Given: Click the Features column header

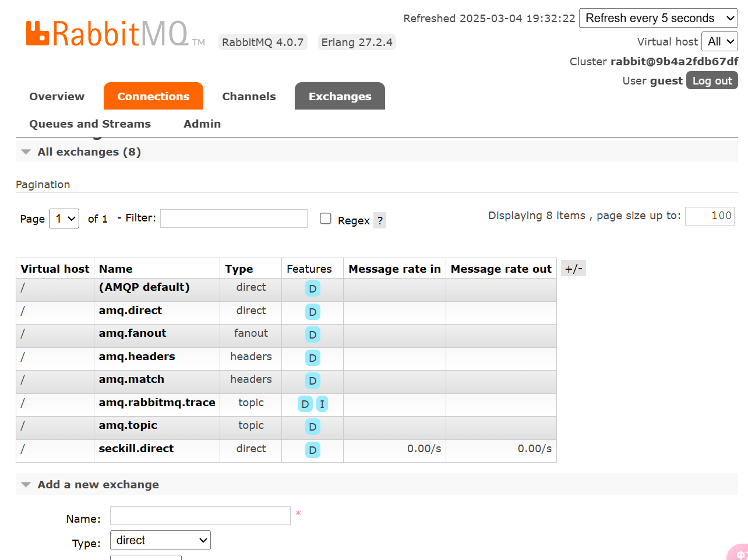Looking at the screenshot, I should point(309,269).
